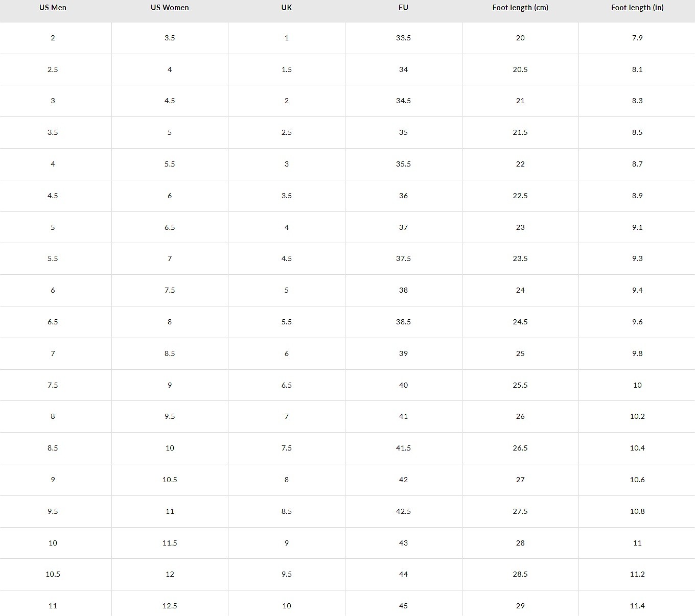The width and height of the screenshot is (695, 616).
Task: Select the US Women 10.5 cell
Action: (170, 480)
